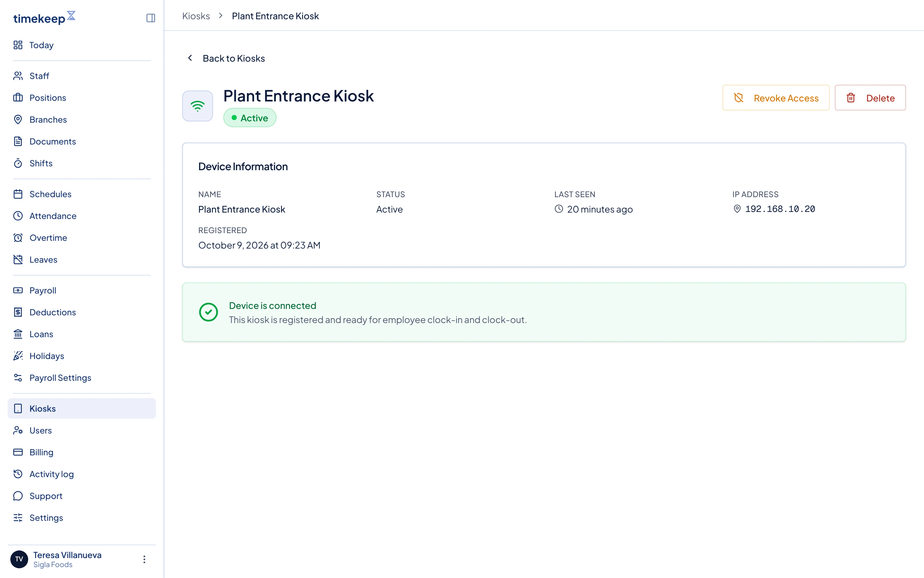
Task: Click the kiosk wifi status icon
Action: point(197,106)
